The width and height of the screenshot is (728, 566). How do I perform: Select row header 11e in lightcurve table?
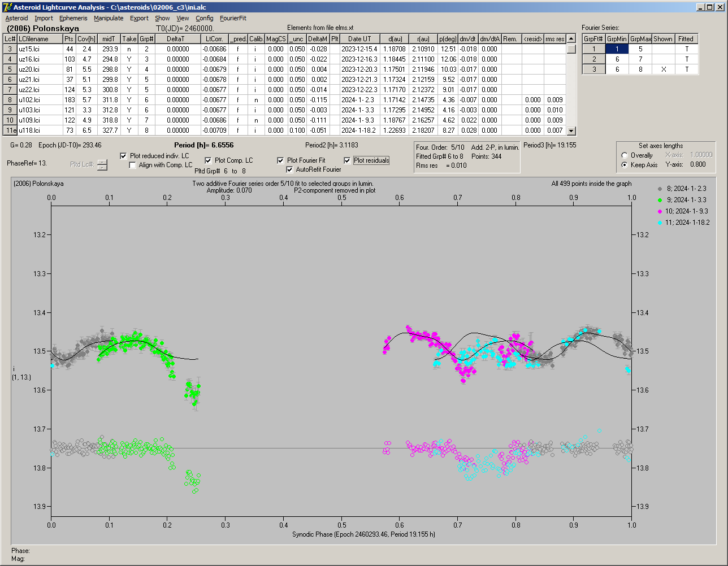pos(10,130)
